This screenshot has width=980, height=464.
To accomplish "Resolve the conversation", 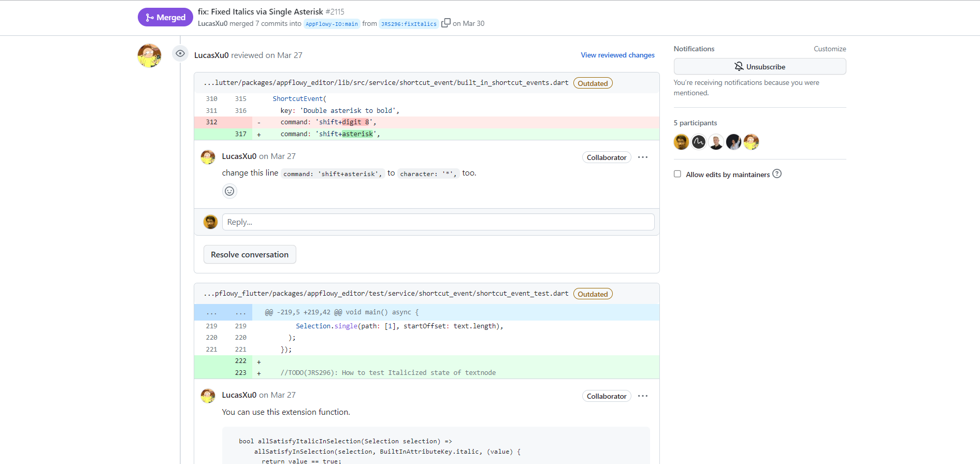I will point(250,254).
